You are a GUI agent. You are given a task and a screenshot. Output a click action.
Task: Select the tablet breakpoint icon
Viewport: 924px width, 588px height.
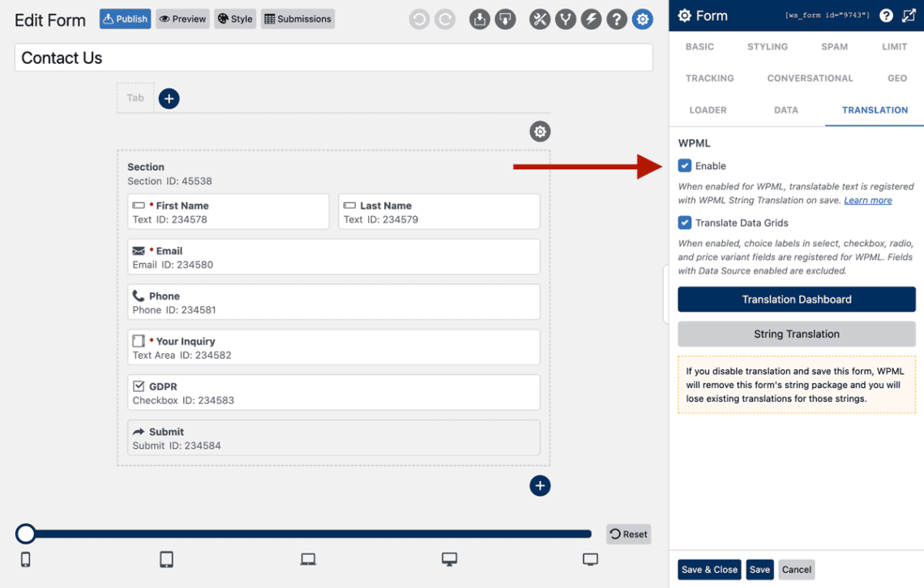tap(167, 559)
